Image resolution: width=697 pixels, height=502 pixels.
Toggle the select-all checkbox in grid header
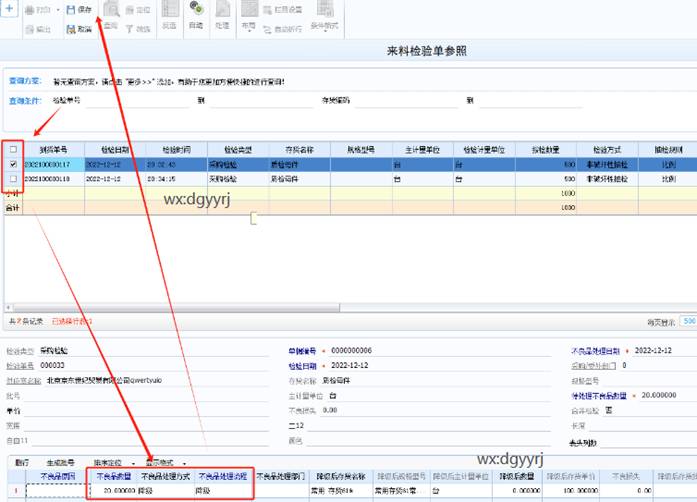[13, 149]
